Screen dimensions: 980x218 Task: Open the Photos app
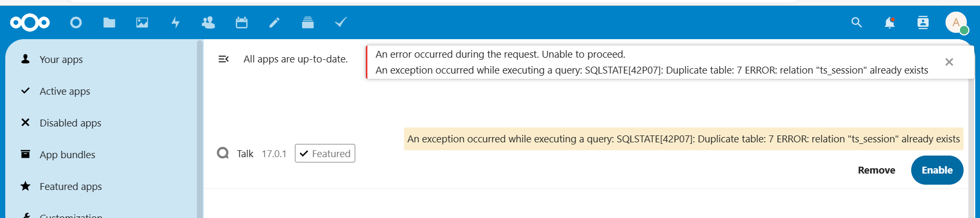[142, 22]
